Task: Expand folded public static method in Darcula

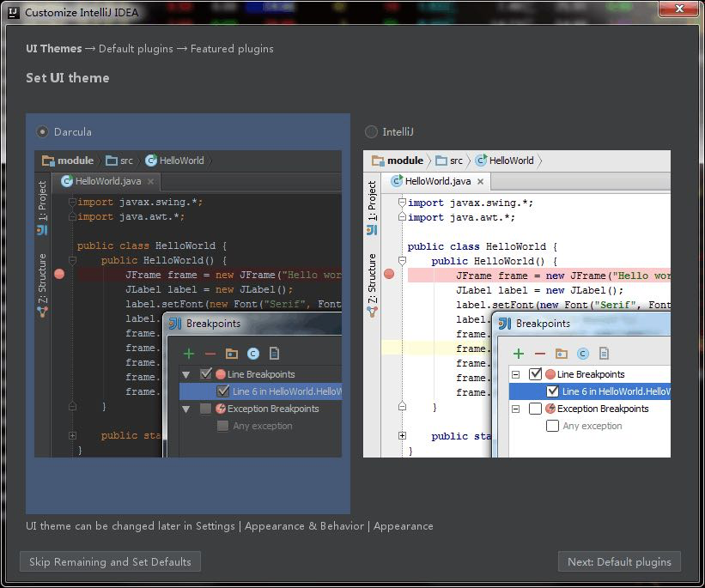Action: (x=72, y=435)
